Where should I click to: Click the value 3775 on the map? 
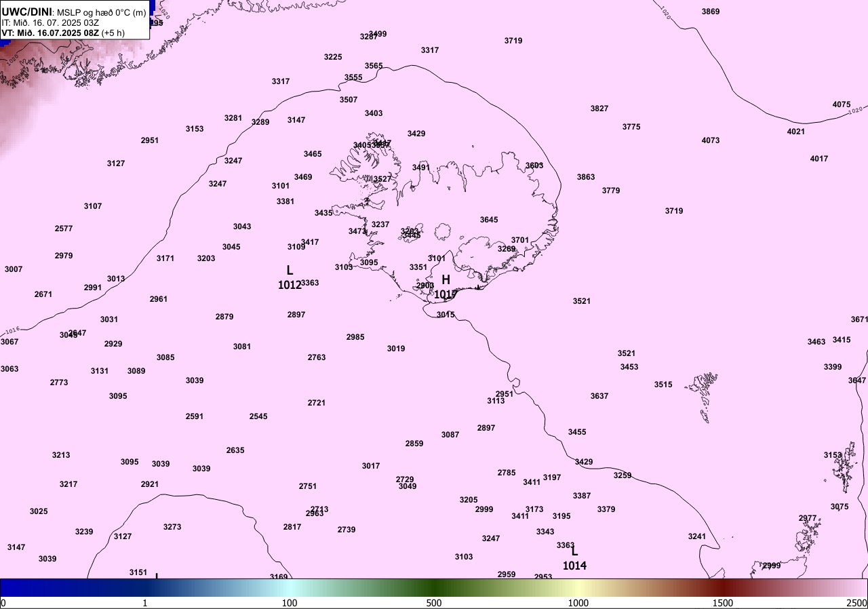(631, 127)
